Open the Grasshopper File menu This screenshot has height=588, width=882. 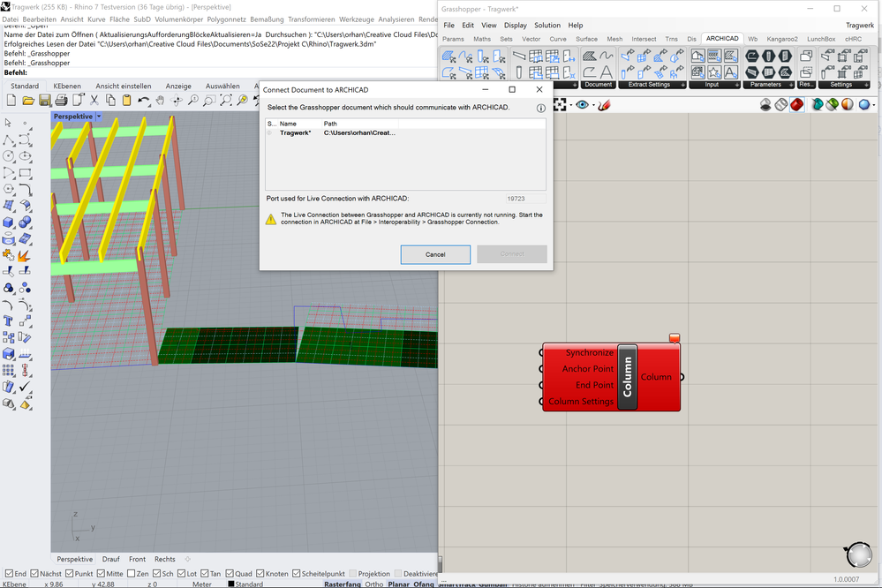click(x=449, y=26)
